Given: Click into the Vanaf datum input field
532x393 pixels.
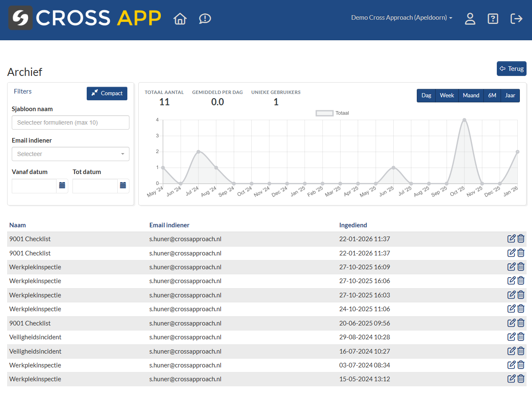Looking at the screenshot, I should point(34,186).
